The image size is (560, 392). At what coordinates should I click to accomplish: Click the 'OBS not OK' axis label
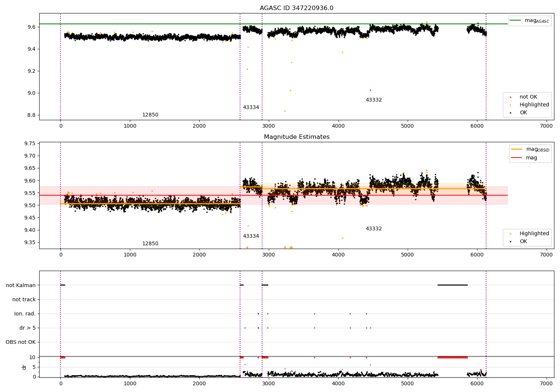coord(21,342)
